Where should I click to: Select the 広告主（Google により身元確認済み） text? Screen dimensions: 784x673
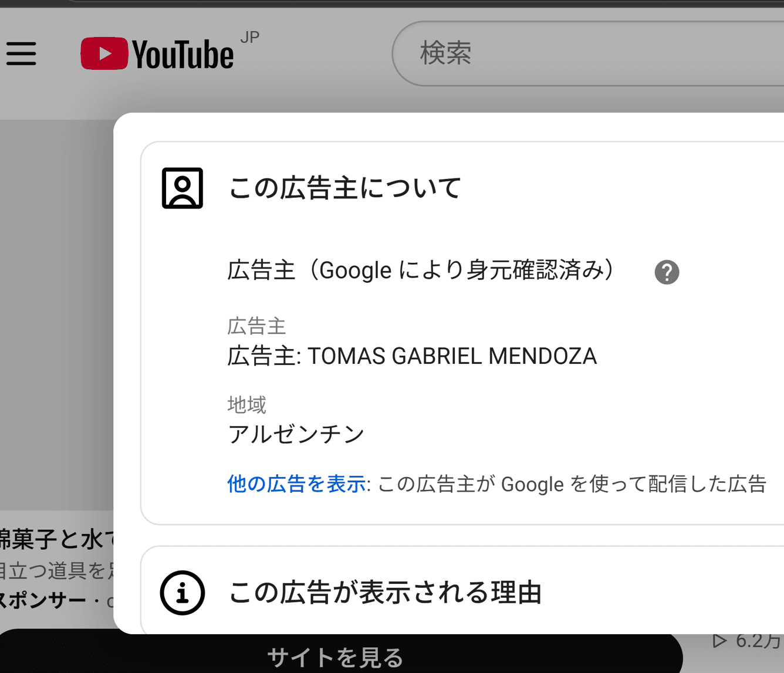click(x=421, y=270)
